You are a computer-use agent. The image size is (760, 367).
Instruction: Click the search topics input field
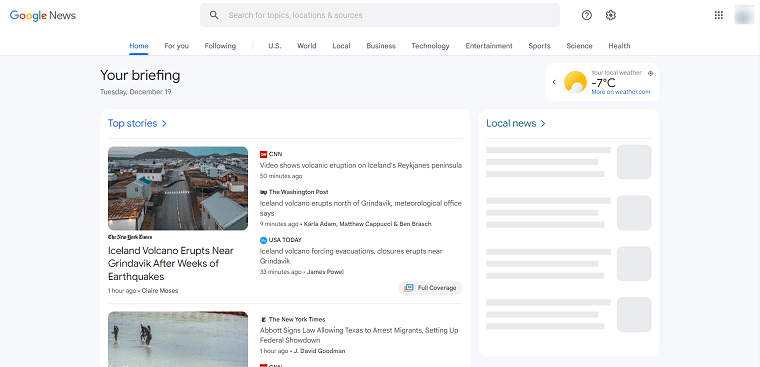(x=380, y=15)
